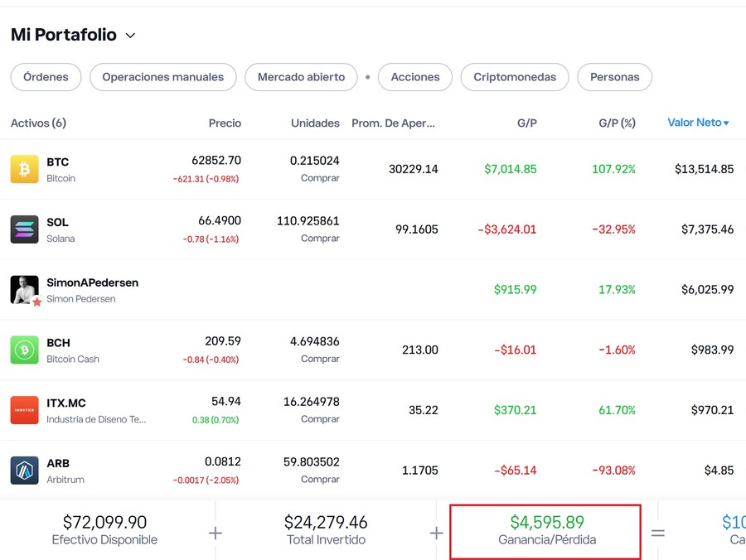Click the ITX.MC units 16.264978

coord(312,402)
